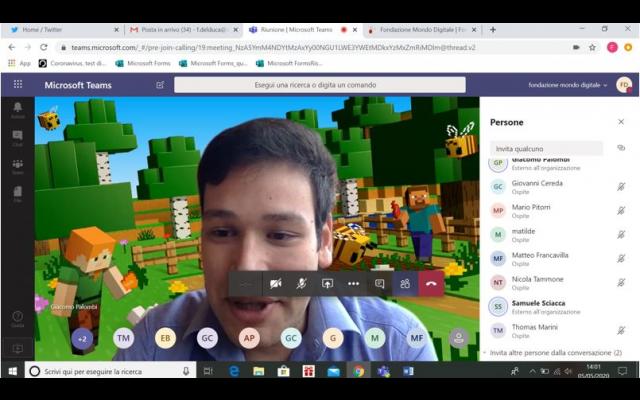The height and width of the screenshot is (400, 640).
Task: Open Windows notification center icon
Action: tap(622, 371)
